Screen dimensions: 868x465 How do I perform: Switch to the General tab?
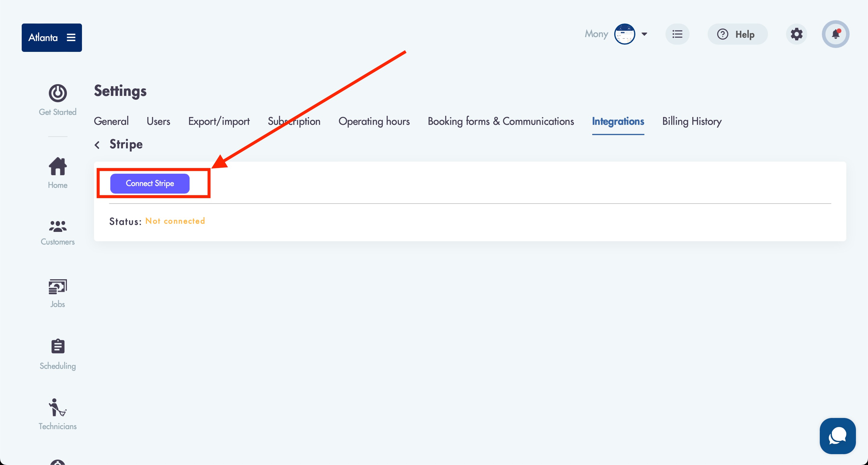pyautogui.click(x=111, y=122)
